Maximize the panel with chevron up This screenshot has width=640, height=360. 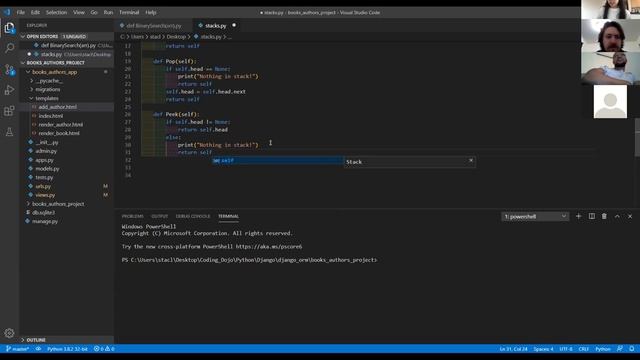tap(617, 216)
